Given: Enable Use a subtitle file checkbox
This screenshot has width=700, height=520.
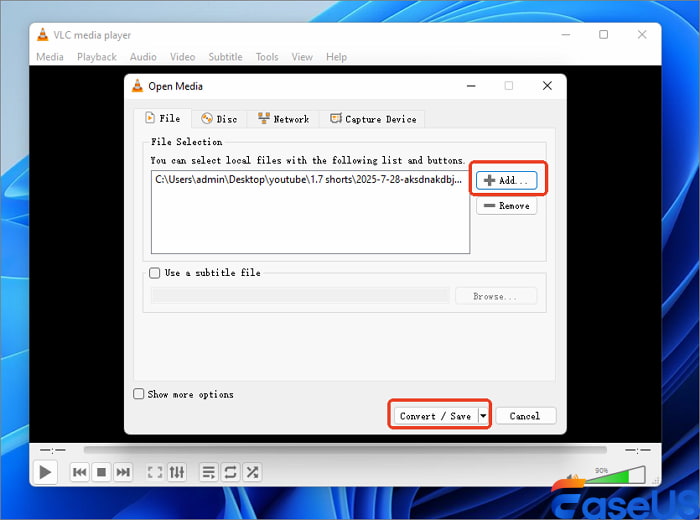Looking at the screenshot, I should click(154, 273).
